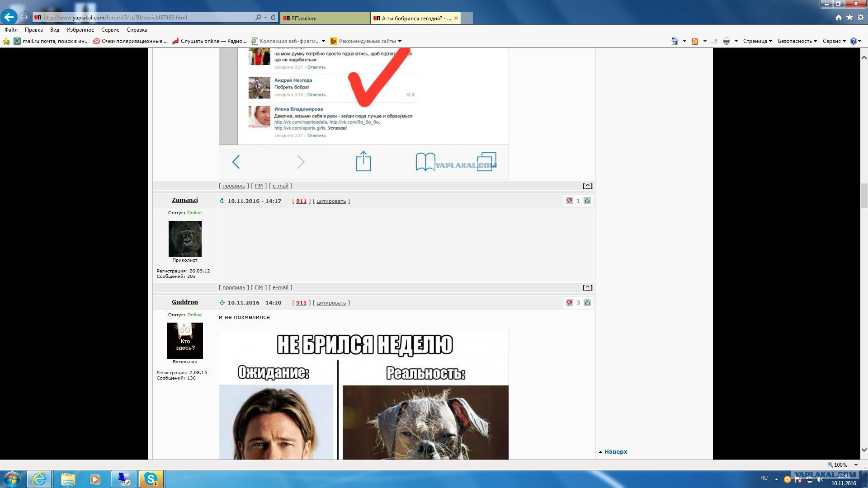Screen dimensions: 868x488
Task: Refresh the page with the reload icon
Action: (x=273, y=17)
